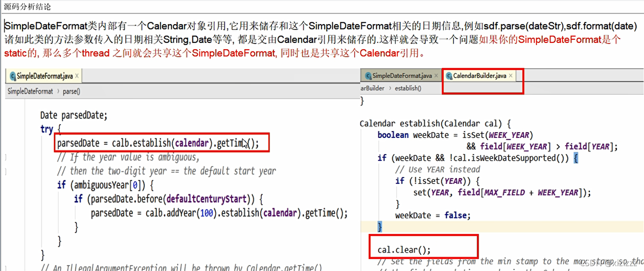Click class icon on CalendarBuilder.java tab
Screen dimensions: 644x271
tap(449, 76)
